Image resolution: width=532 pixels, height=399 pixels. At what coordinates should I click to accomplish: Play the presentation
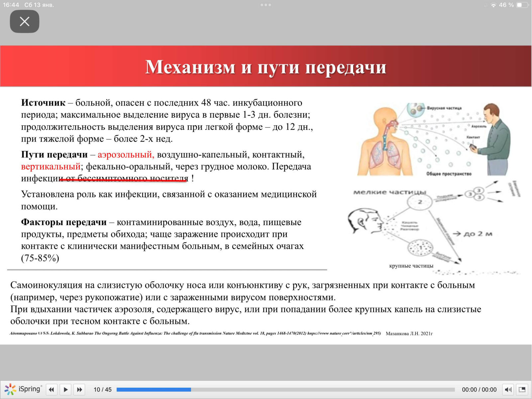pyautogui.click(x=65, y=389)
